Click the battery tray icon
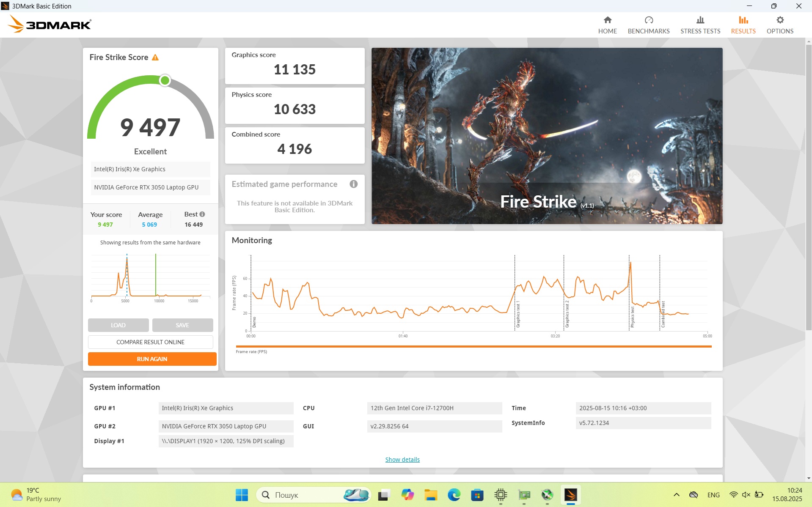This screenshot has width=812, height=507. point(759,495)
